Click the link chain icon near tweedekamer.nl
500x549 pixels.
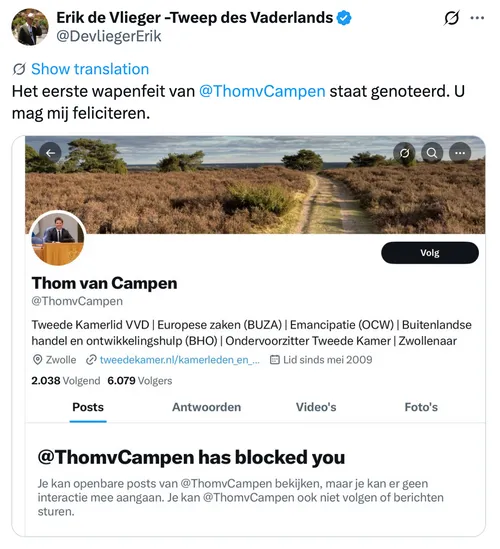pyautogui.click(x=91, y=360)
